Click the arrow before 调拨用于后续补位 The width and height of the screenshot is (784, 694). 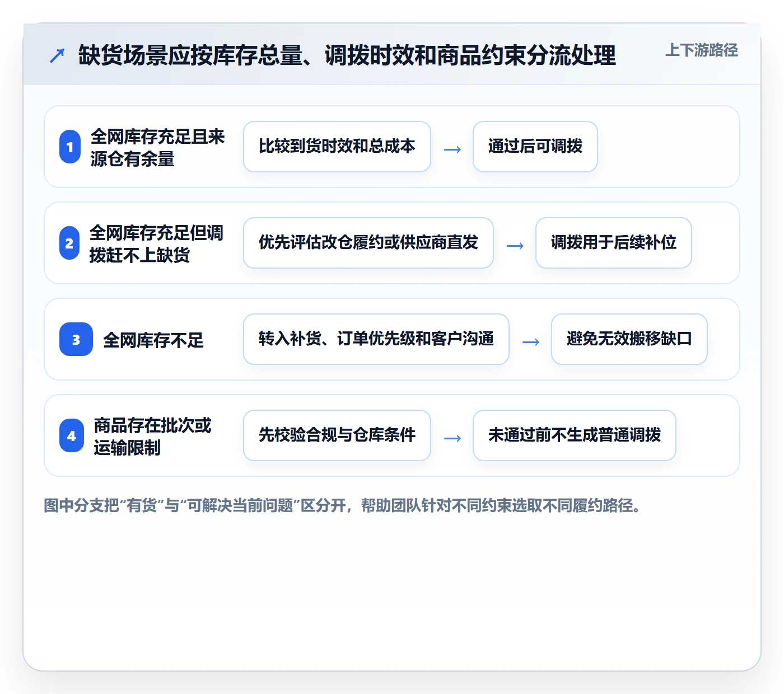coord(515,246)
